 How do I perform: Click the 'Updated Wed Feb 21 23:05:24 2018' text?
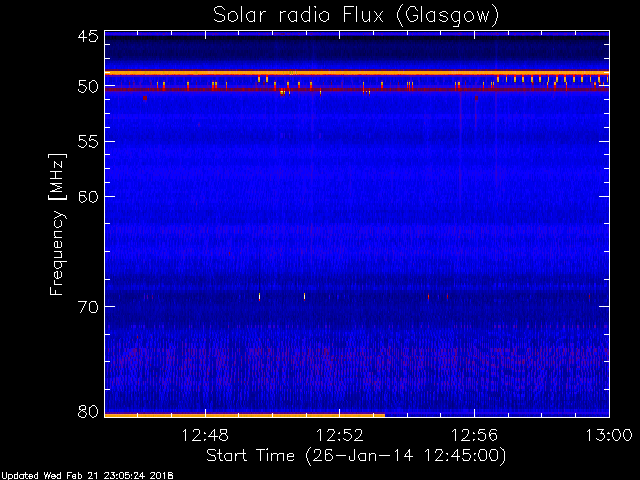pyautogui.click(x=87, y=476)
